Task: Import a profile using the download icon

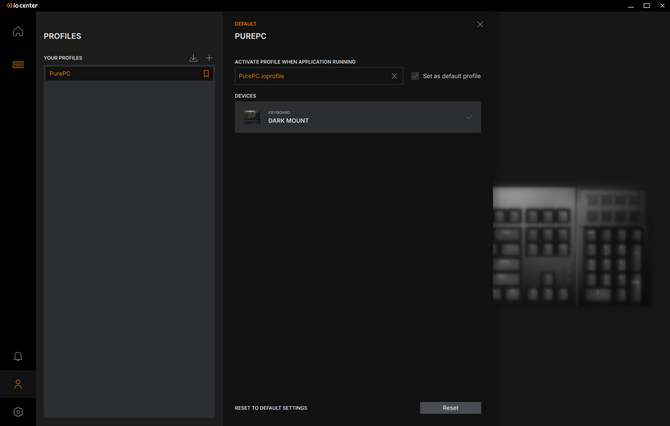Action: [193, 58]
